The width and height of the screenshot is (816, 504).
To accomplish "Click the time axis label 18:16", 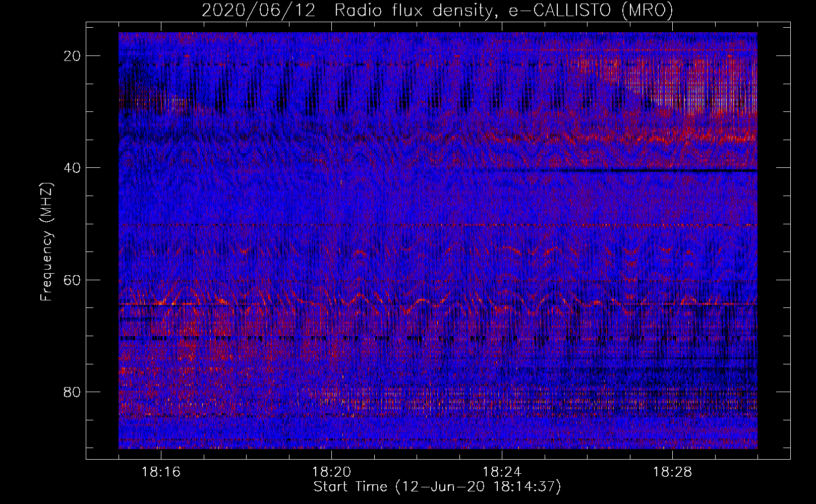I will point(161,472).
